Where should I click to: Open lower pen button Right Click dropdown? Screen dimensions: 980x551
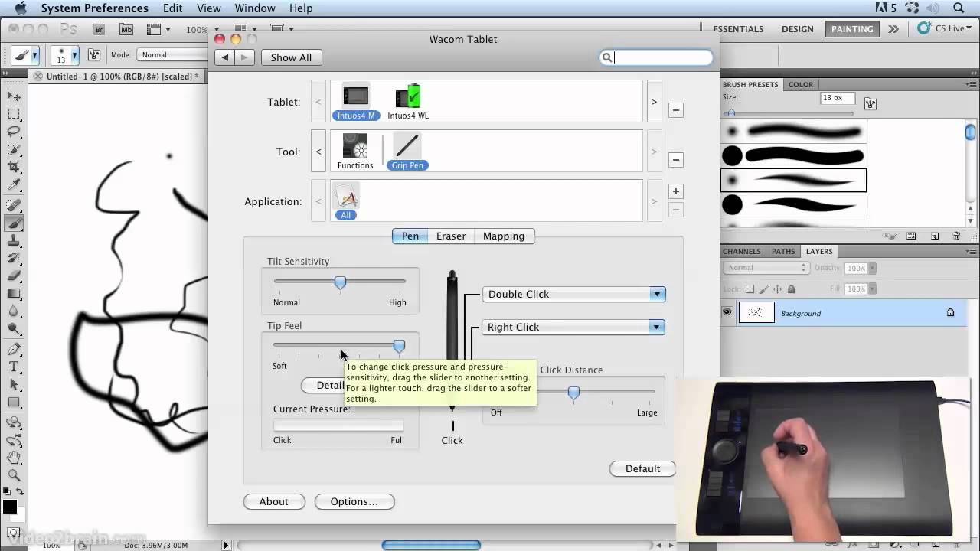click(x=573, y=327)
